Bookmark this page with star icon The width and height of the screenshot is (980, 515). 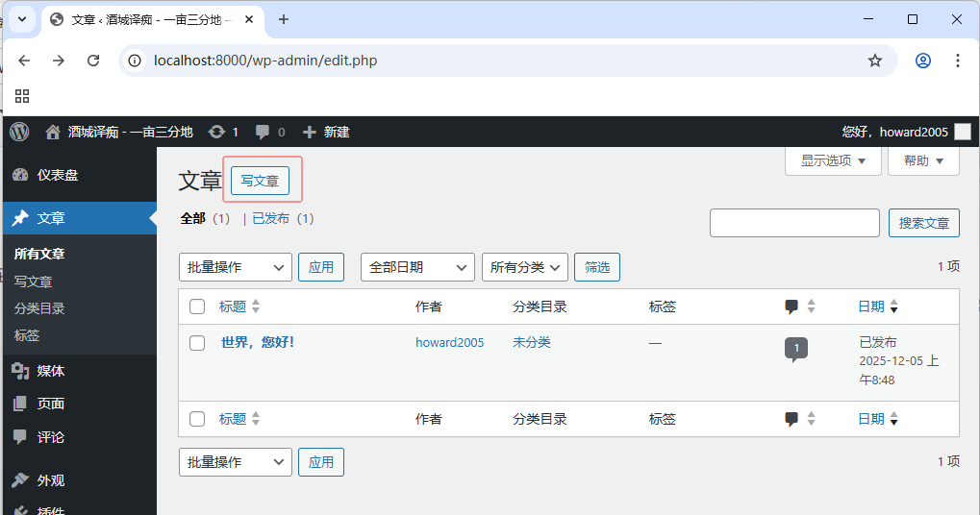coord(875,61)
